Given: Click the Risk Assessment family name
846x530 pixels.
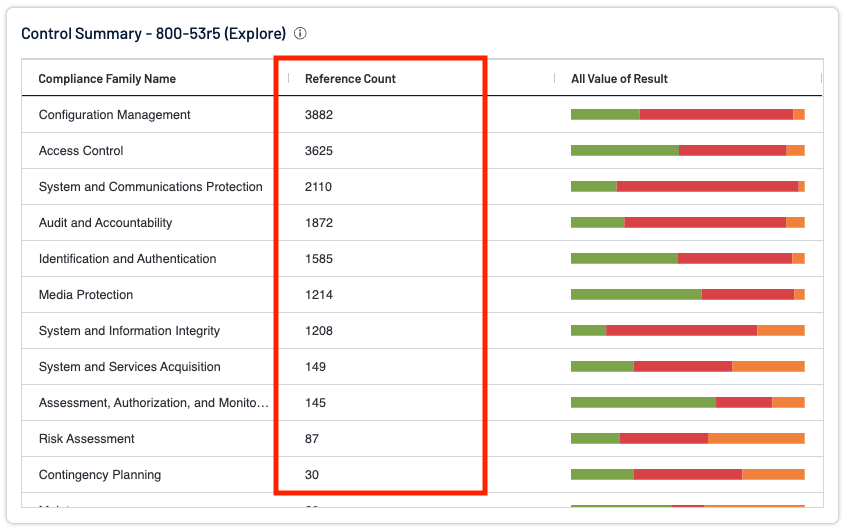Looking at the screenshot, I should 86,439.
